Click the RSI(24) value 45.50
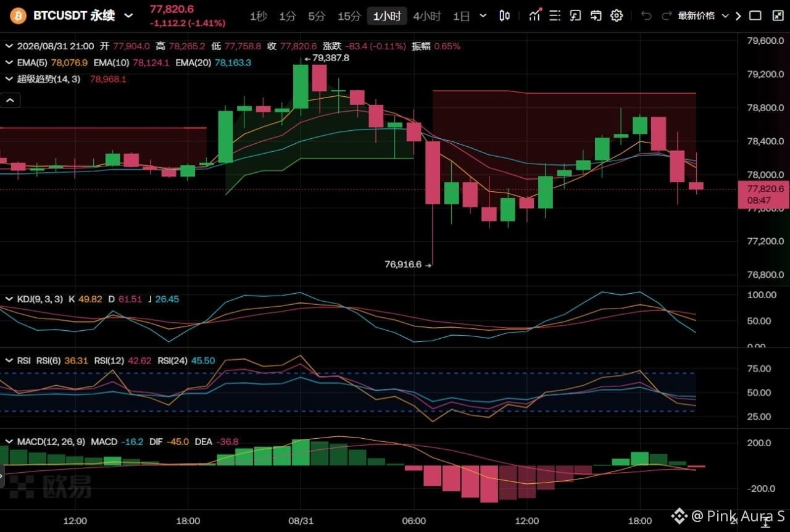 [x=203, y=360]
